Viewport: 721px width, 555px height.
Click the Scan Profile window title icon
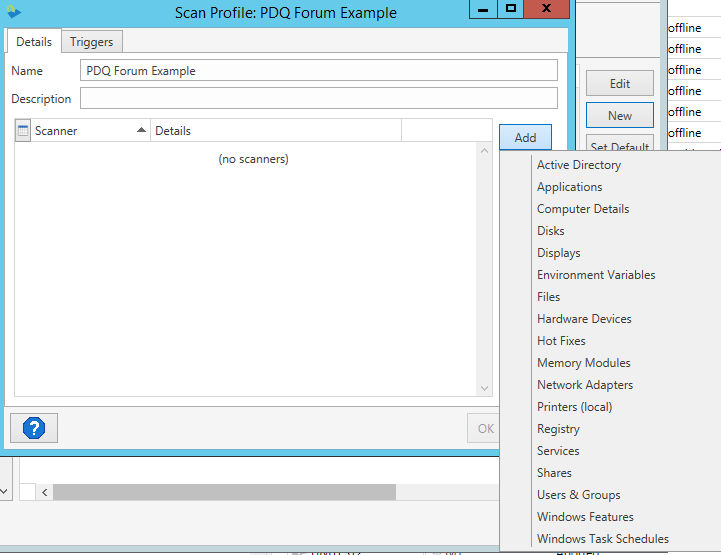(x=13, y=13)
